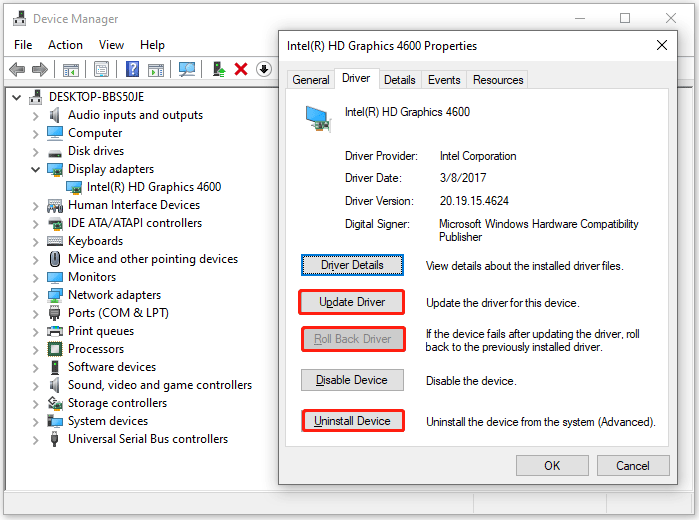The width and height of the screenshot is (699, 520).
Task: Click the Update Driver button
Action: click(352, 302)
